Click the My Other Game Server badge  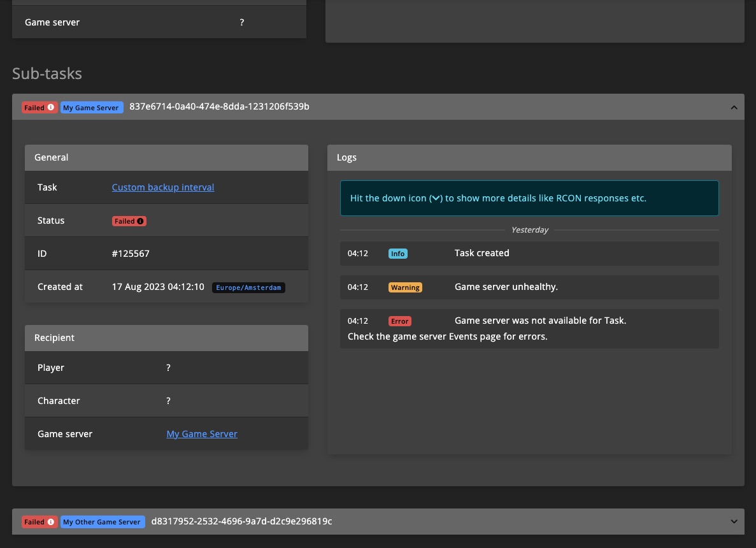click(103, 521)
